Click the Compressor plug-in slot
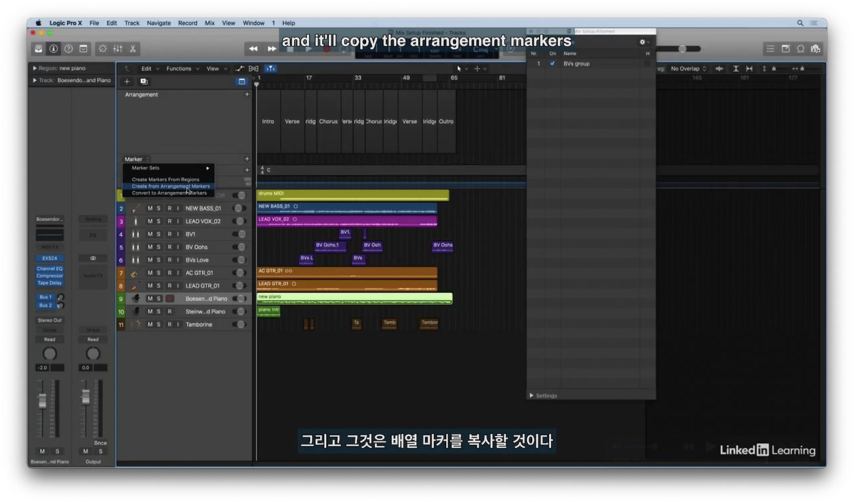The width and height of the screenshot is (854, 504). coord(50,276)
